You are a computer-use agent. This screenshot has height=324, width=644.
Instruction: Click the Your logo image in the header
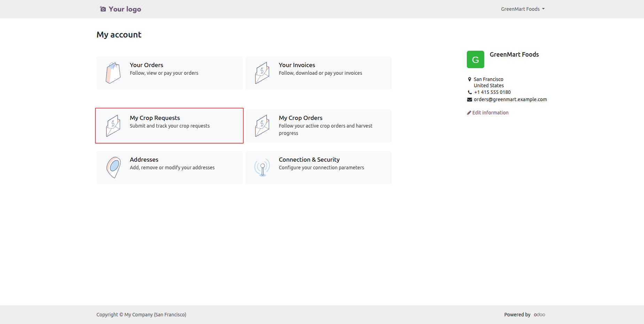coord(120,9)
